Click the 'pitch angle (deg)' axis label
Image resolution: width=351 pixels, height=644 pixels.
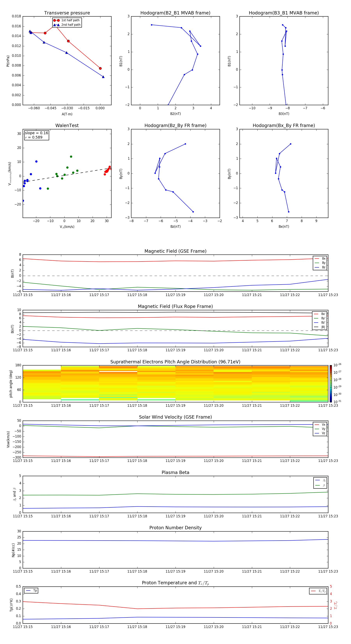(x=11, y=383)
